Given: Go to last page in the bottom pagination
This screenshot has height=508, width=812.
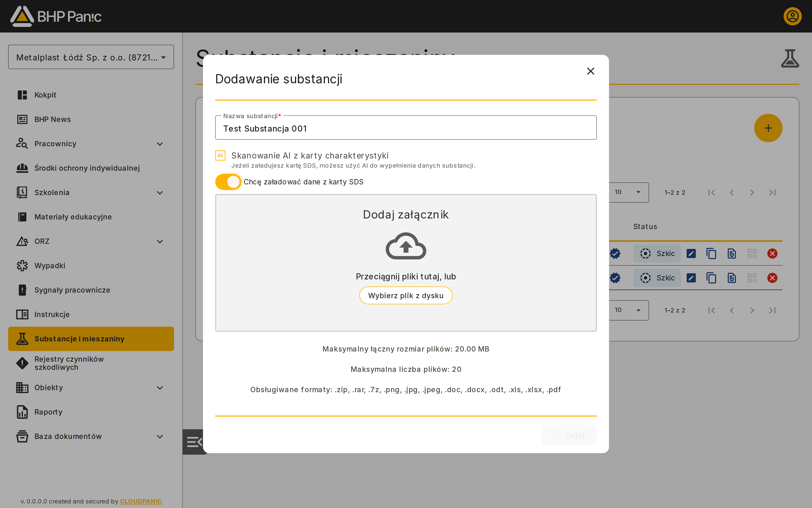Looking at the screenshot, I should pos(772,310).
